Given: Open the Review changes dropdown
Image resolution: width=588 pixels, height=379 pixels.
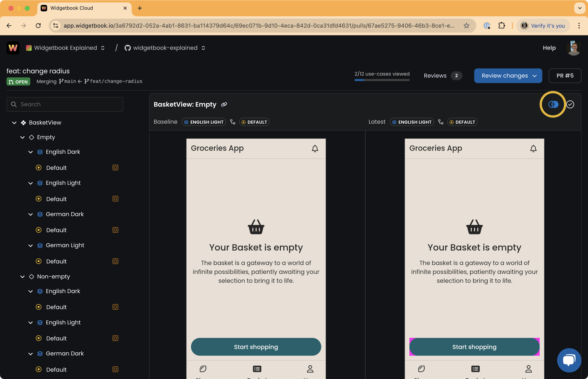Looking at the screenshot, I should click(x=508, y=76).
